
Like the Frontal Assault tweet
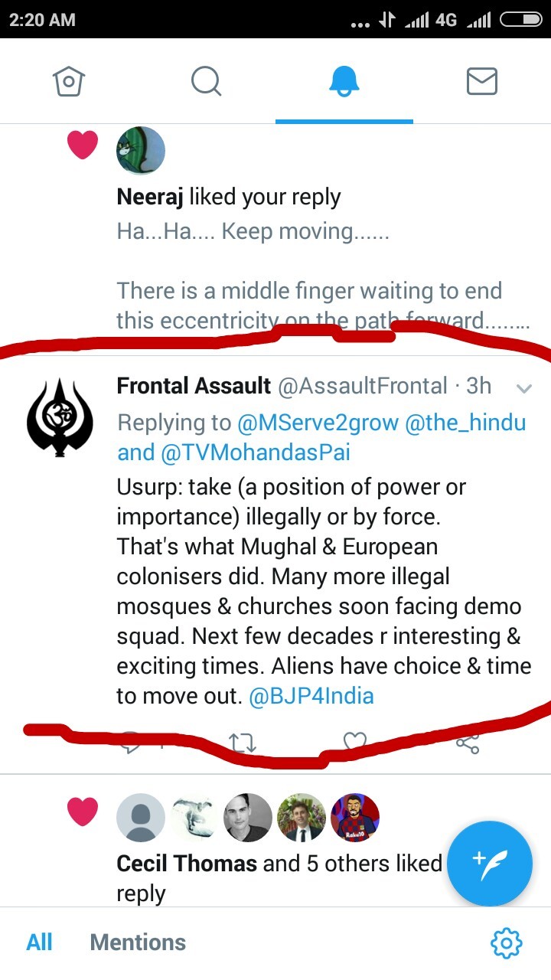click(355, 740)
